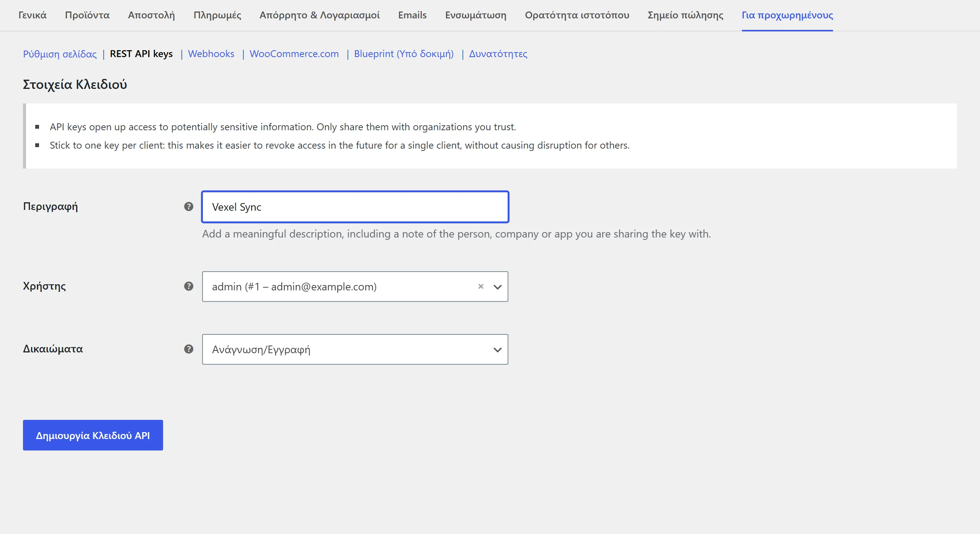Click the 'Stick to one key per client' notice line

tap(340, 145)
